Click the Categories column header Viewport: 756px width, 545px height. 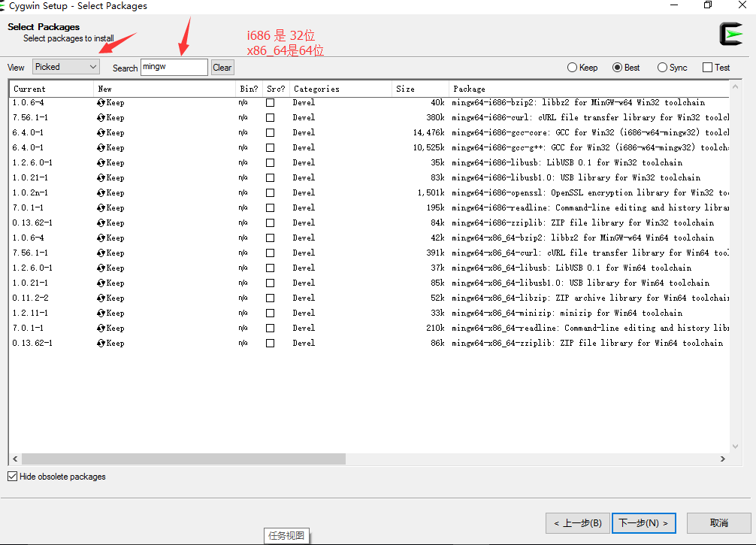pos(340,89)
